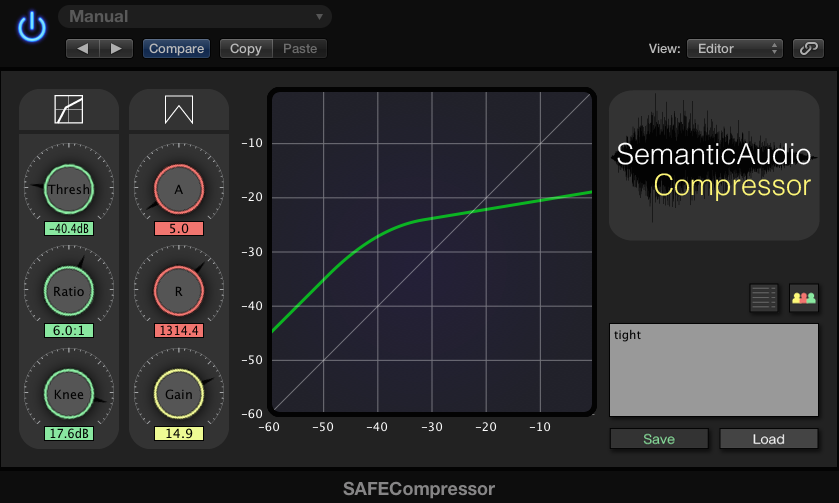Click the Load button
Screen dimensions: 839x503
coord(768,439)
